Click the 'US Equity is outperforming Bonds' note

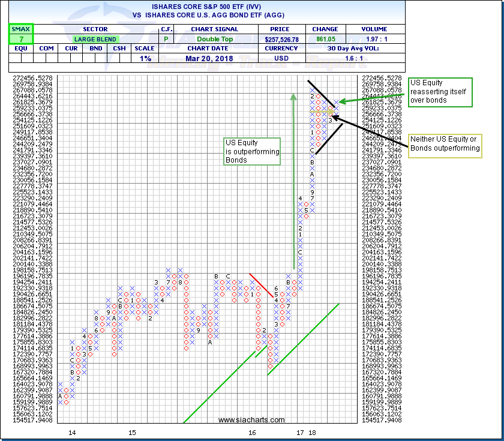tap(252, 152)
